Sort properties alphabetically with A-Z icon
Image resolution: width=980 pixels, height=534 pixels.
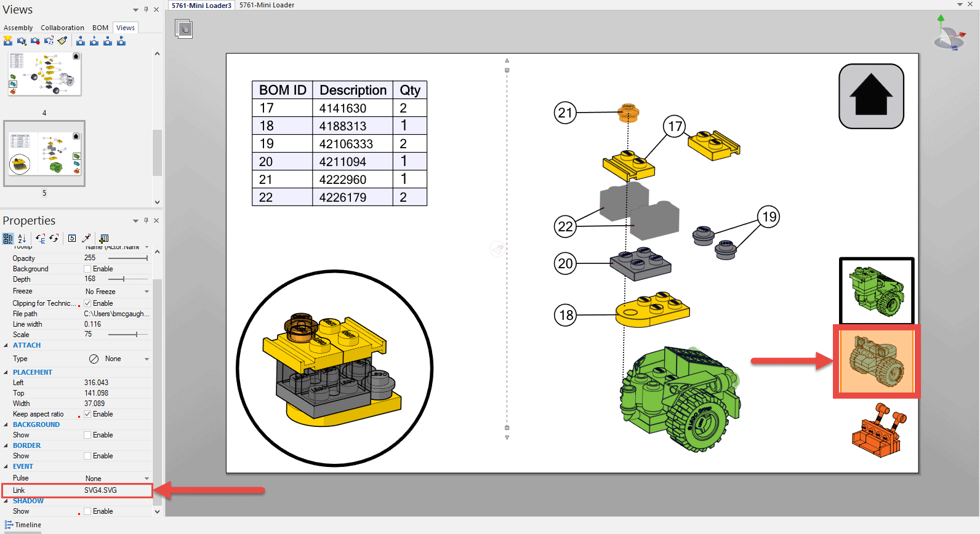(22, 238)
